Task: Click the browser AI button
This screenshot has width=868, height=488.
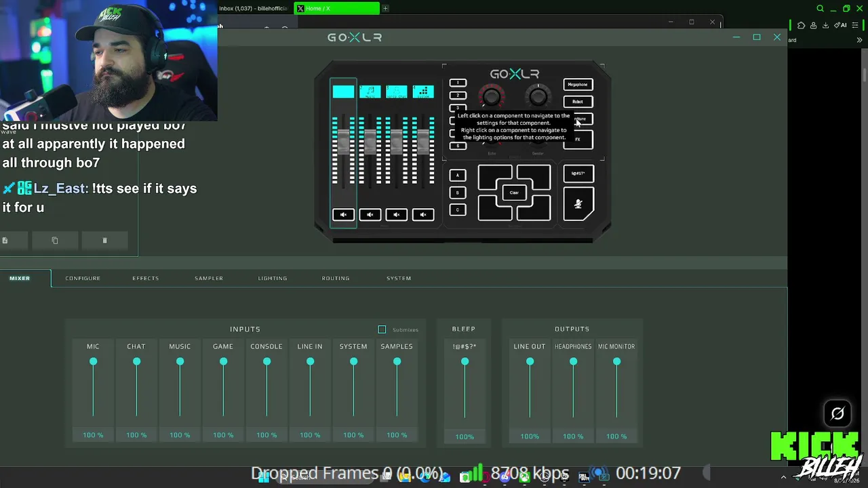Action: click(x=840, y=26)
